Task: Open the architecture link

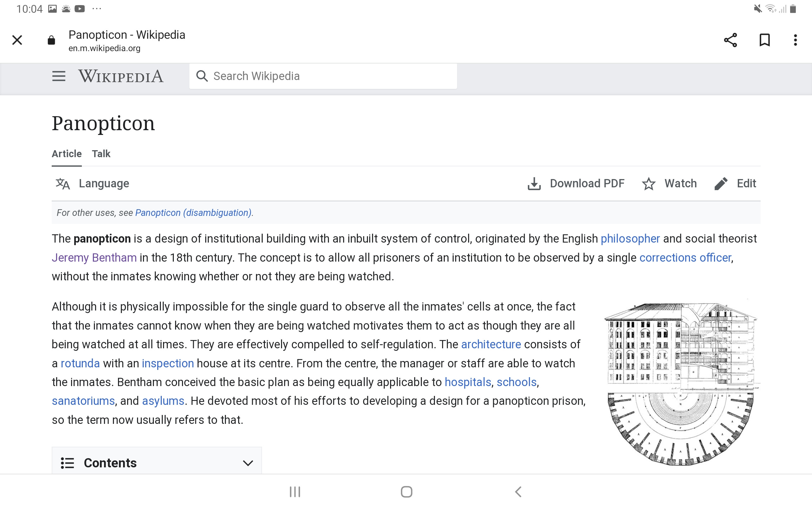Action: (491, 344)
